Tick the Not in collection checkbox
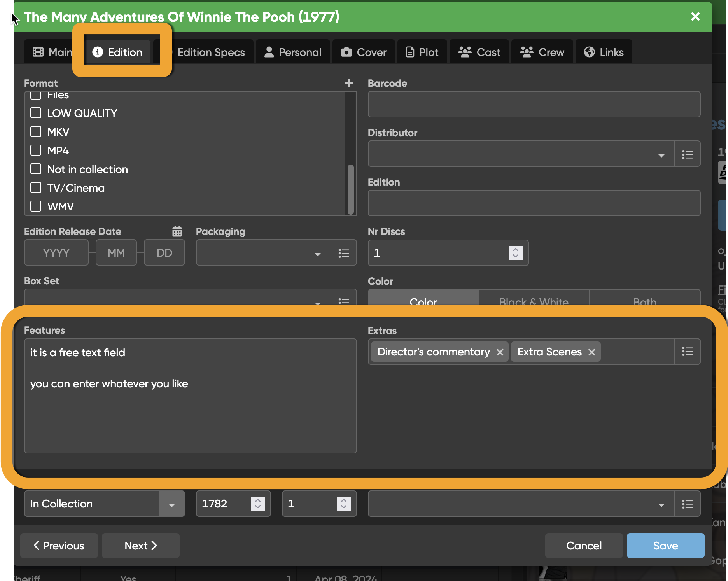The height and width of the screenshot is (581, 728). (x=36, y=169)
